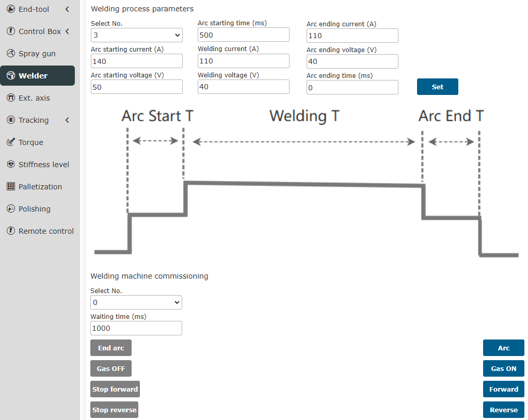Click the Stop forward button
This screenshot has width=528, height=420.
[115, 390]
